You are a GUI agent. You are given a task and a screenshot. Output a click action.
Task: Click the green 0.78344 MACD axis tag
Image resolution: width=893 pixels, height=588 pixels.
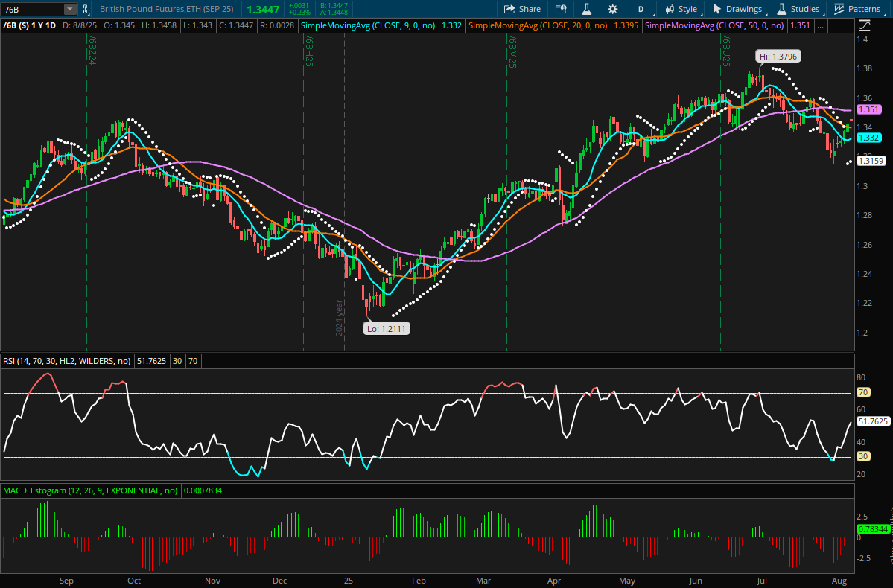point(873,529)
